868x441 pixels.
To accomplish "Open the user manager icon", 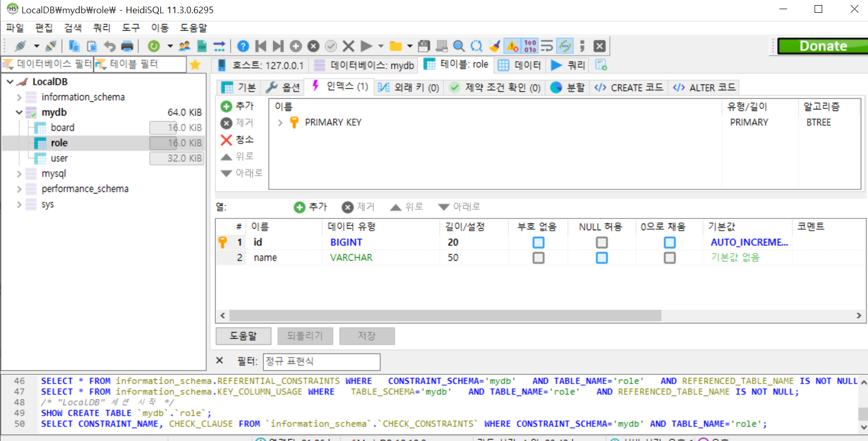I will pos(184,46).
